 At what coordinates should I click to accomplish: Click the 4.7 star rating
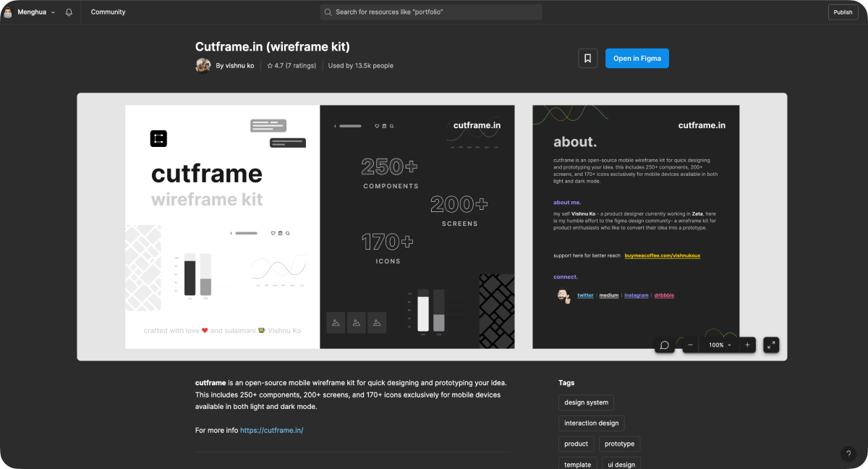click(x=292, y=66)
